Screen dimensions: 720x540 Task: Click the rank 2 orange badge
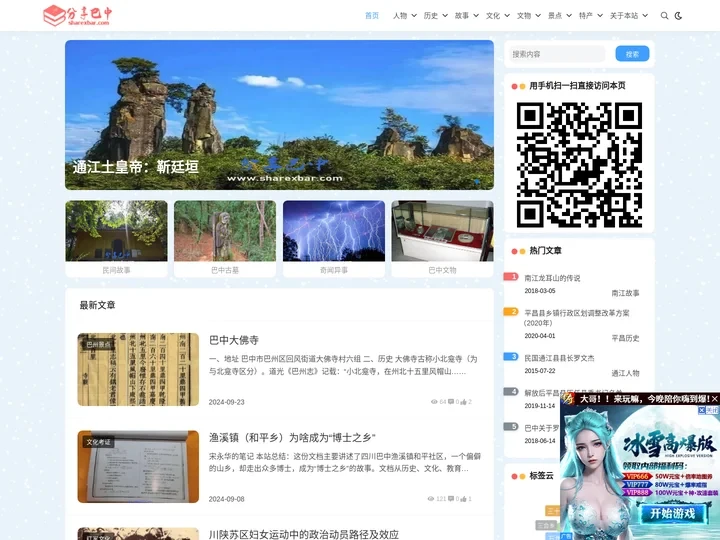(x=511, y=312)
